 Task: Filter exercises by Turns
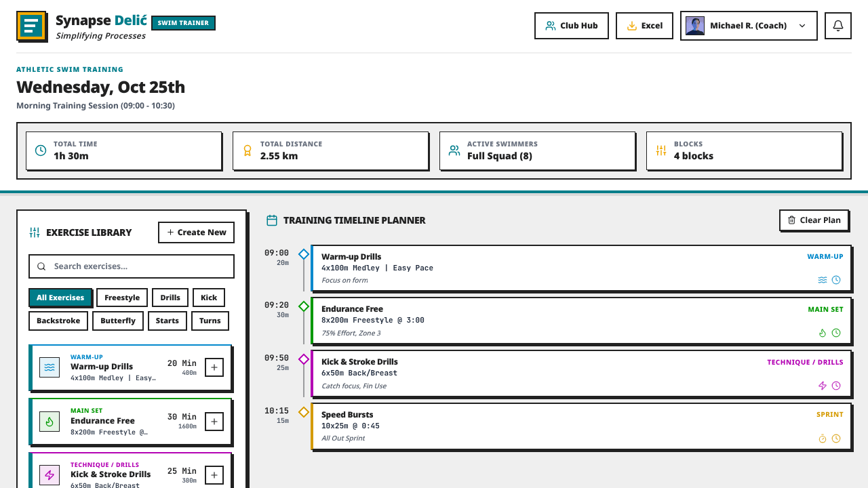point(210,321)
